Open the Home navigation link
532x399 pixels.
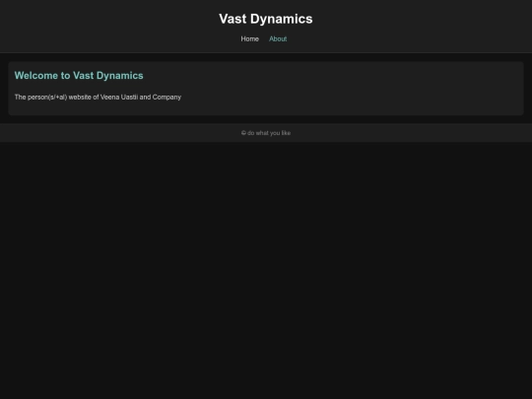249,39
